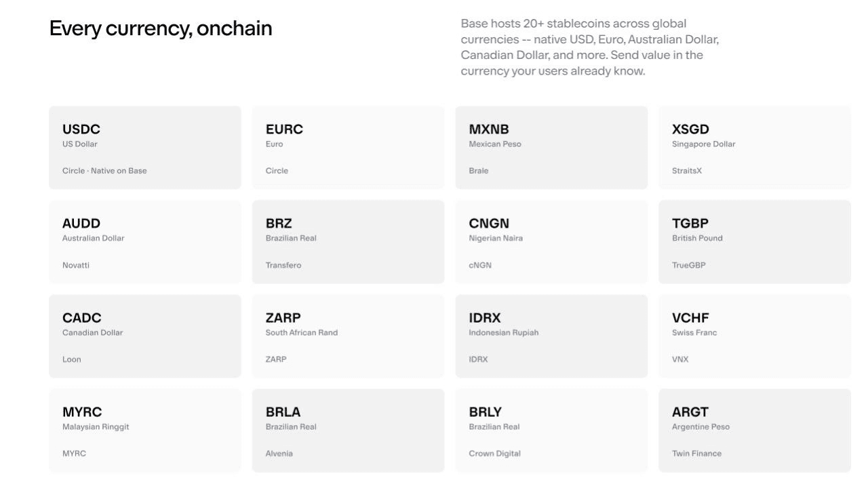868x488 pixels.
Task: Click the USDC US Dollar card
Action: [x=144, y=147]
